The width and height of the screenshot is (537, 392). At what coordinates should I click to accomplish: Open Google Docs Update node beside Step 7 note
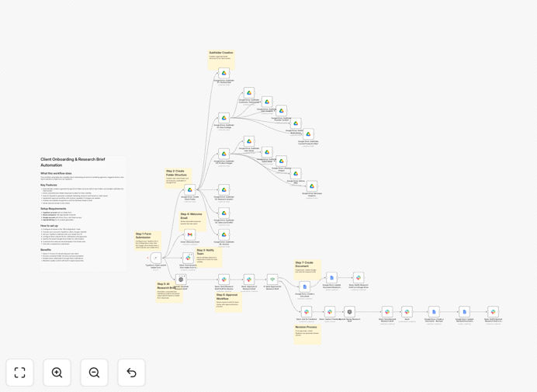click(x=331, y=278)
